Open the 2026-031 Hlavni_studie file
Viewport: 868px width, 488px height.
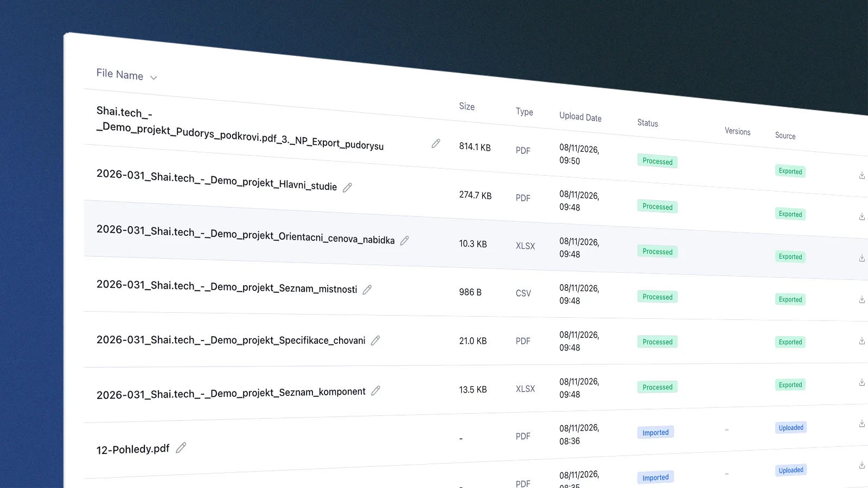pos(216,180)
